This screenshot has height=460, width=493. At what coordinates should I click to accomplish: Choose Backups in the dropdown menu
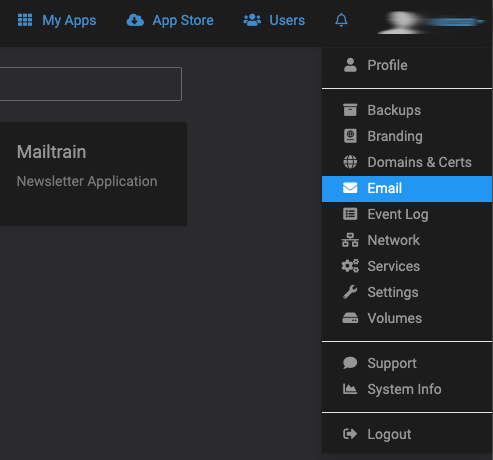pos(407,110)
